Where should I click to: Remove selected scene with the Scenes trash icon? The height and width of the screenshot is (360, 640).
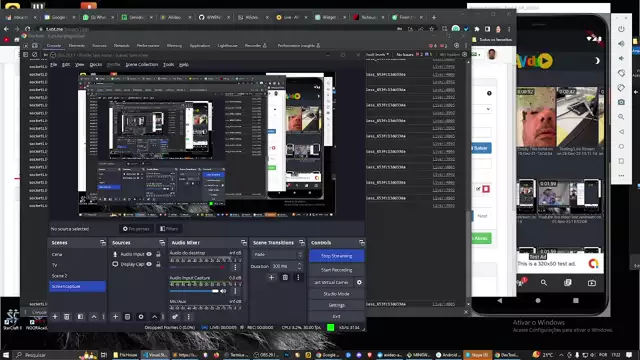point(67,316)
